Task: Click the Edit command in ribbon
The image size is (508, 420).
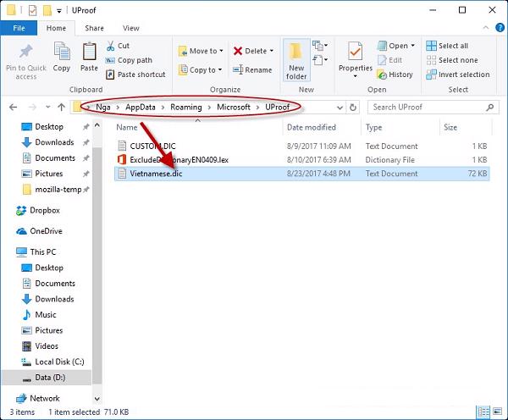Action: [389, 60]
